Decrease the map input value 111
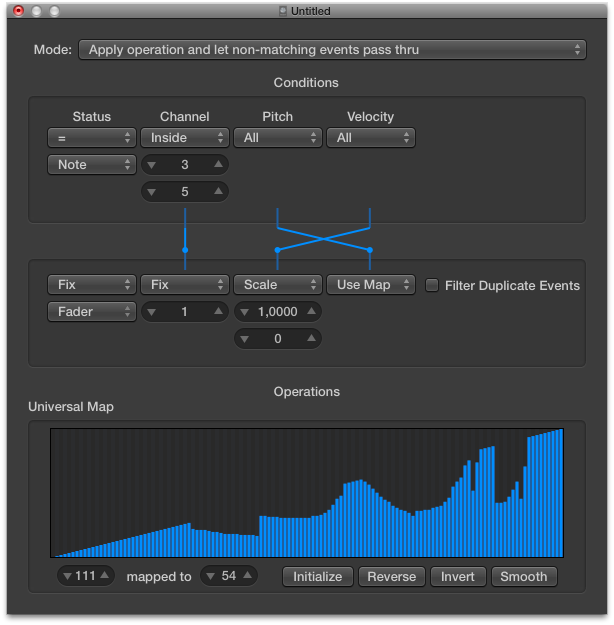This screenshot has width=614, height=625. (x=67, y=576)
